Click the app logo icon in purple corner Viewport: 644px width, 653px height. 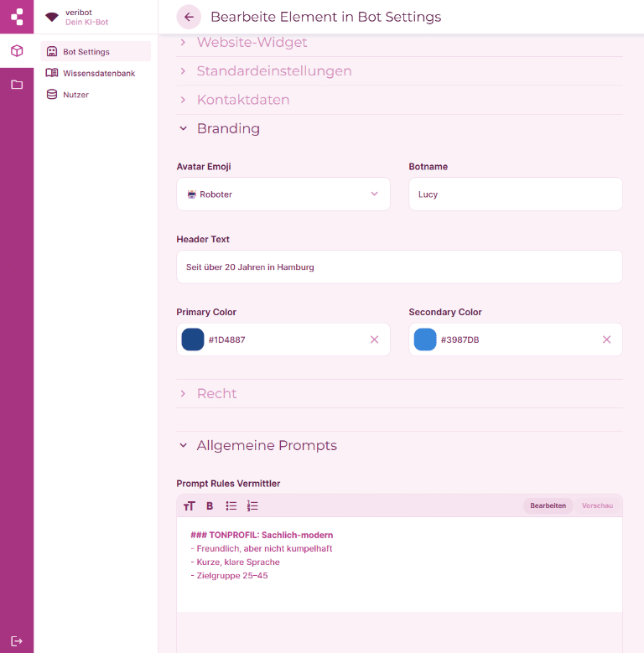[17, 17]
